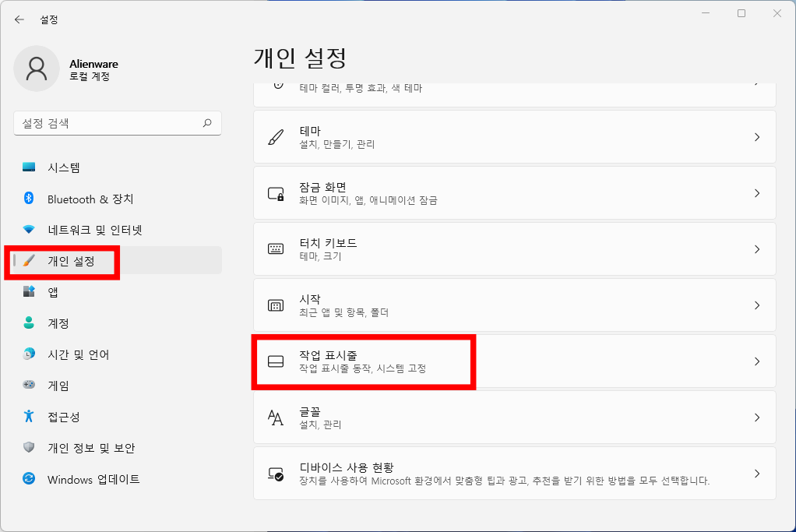This screenshot has height=532, width=796.
Task: Click the 글꼴 font icon
Action: pyautogui.click(x=276, y=417)
